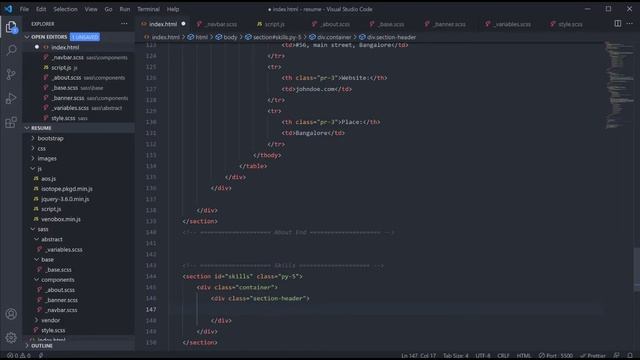Click the VS Code logo icon
The height and width of the screenshot is (360, 640).
point(9,9)
